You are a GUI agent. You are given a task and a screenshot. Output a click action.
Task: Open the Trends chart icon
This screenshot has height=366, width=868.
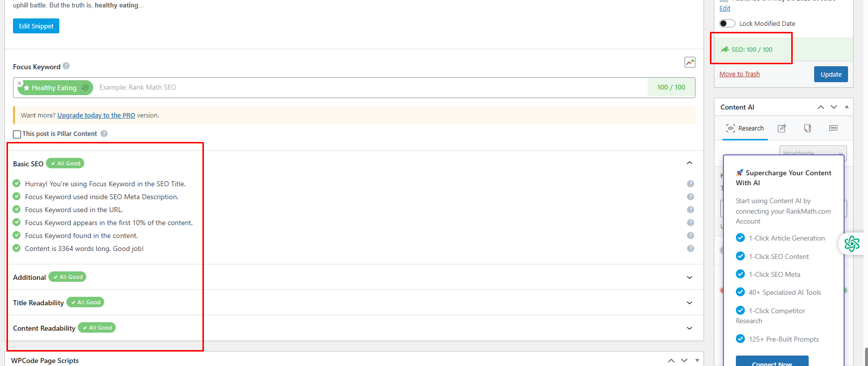(690, 62)
